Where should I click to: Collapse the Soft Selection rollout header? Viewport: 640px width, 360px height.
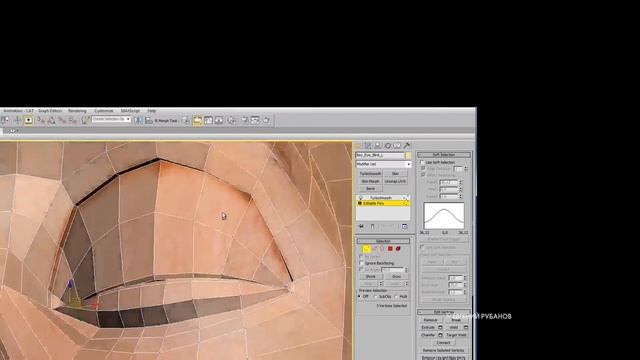444,155
